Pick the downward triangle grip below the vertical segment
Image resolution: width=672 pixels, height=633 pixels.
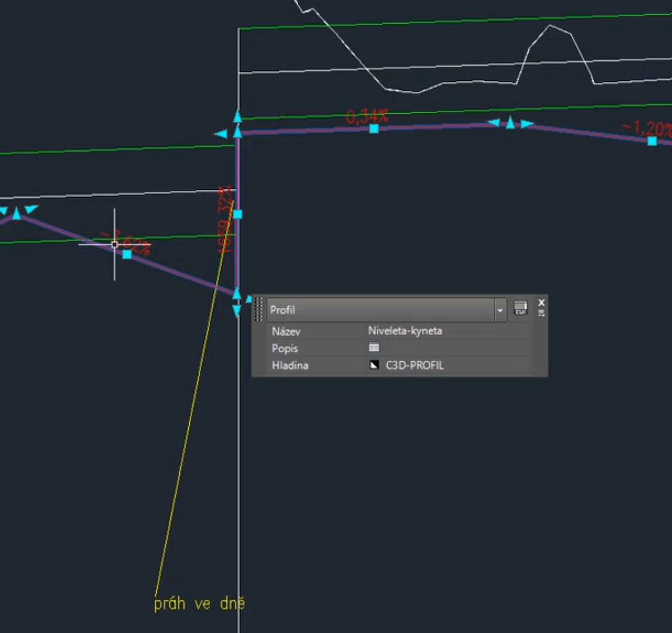(x=237, y=311)
